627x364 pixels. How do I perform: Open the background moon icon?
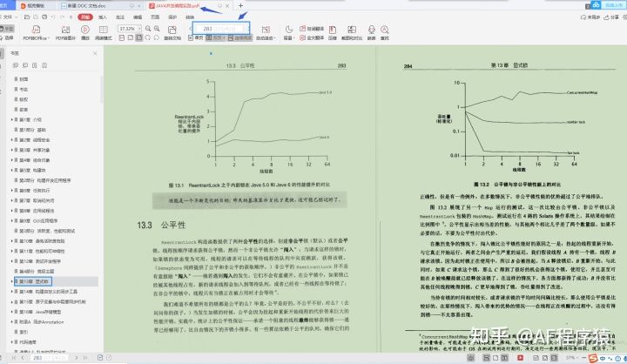coord(289,32)
